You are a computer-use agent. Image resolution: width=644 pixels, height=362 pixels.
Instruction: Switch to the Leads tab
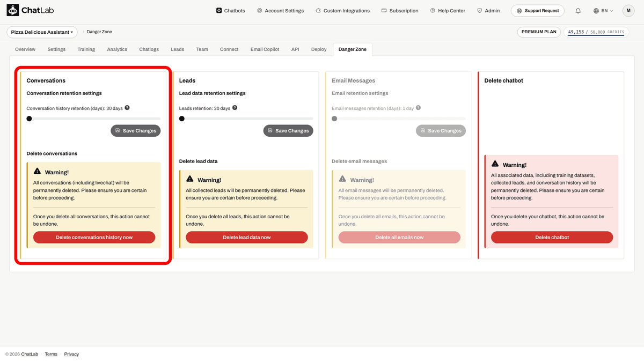(x=178, y=49)
